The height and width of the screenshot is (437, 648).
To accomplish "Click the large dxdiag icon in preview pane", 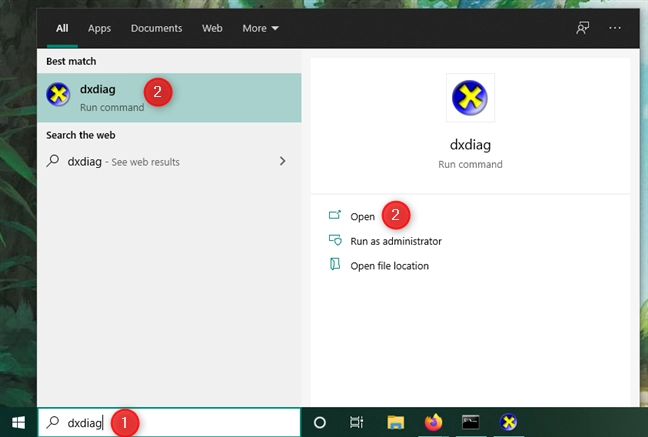I will pyautogui.click(x=470, y=98).
